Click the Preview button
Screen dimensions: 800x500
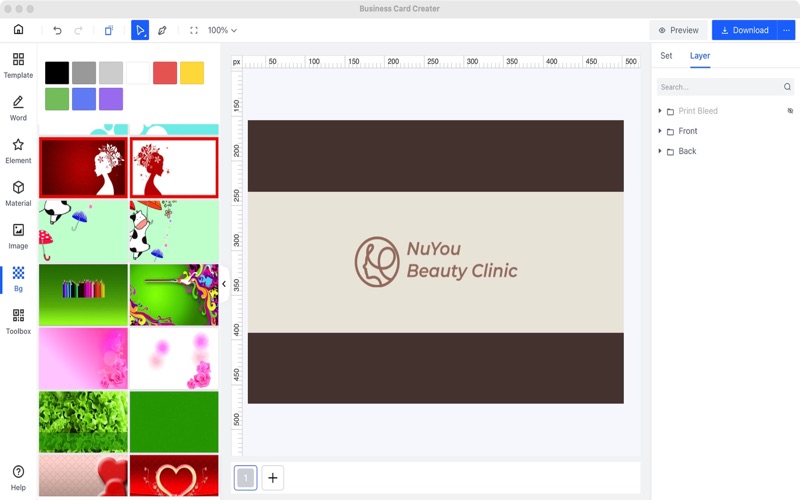[x=678, y=30]
